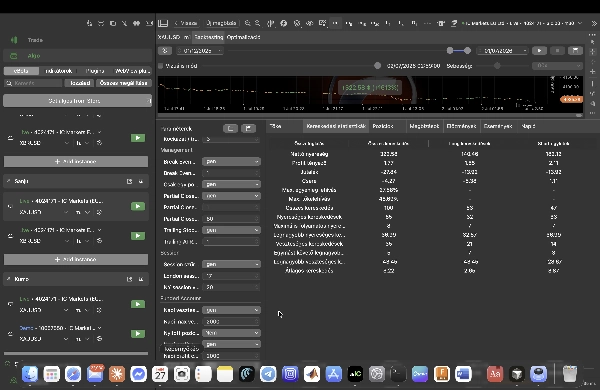Open backtesting settings gear icon
600x390 pixels.
(165, 51)
